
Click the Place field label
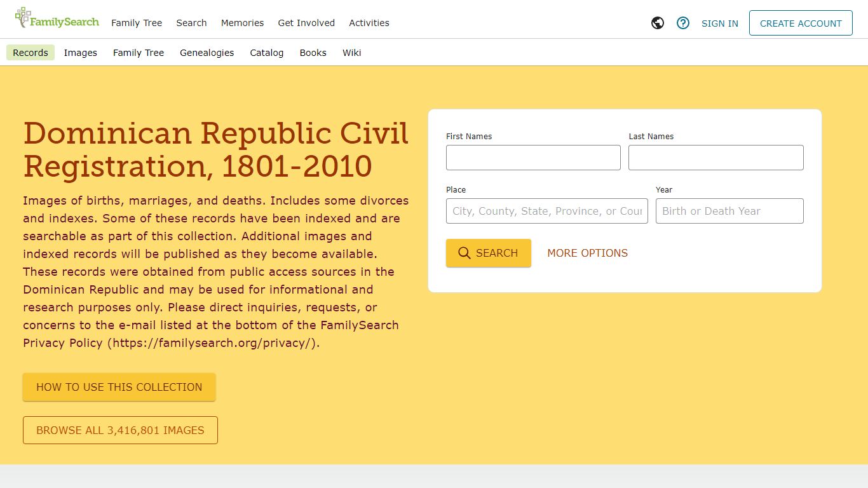click(x=456, y=190)
